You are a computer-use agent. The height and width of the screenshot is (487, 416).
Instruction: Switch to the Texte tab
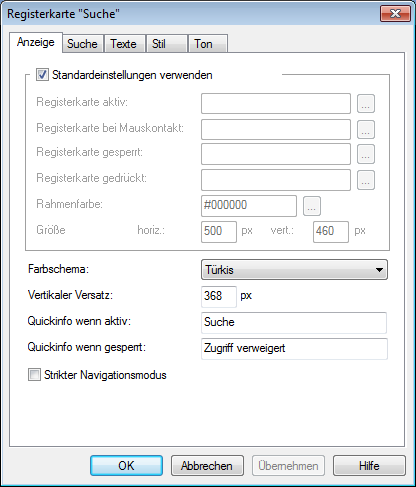tap(124, 44)
